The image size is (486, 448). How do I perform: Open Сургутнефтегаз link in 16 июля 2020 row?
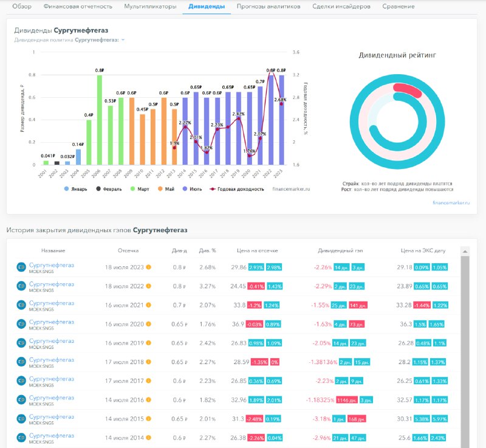click(x=52, y=322)
